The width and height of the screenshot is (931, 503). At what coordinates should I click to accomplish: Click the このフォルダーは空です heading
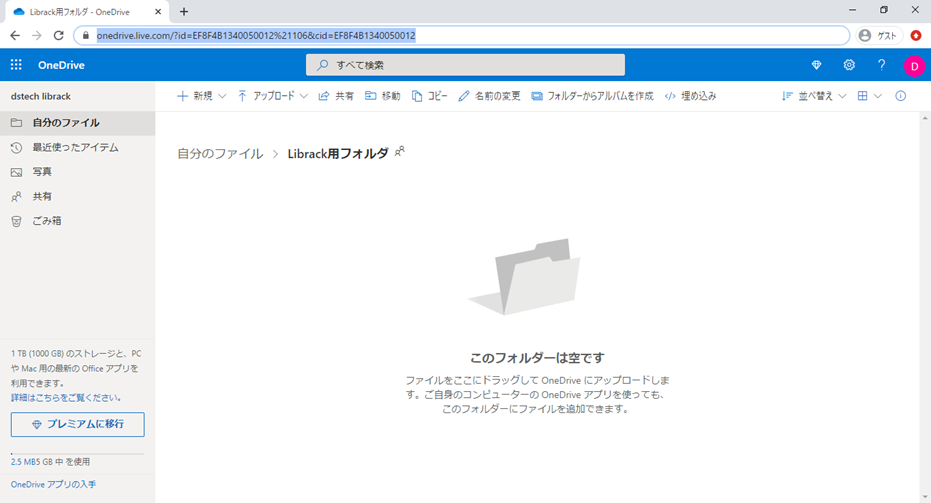pos(537,358)
